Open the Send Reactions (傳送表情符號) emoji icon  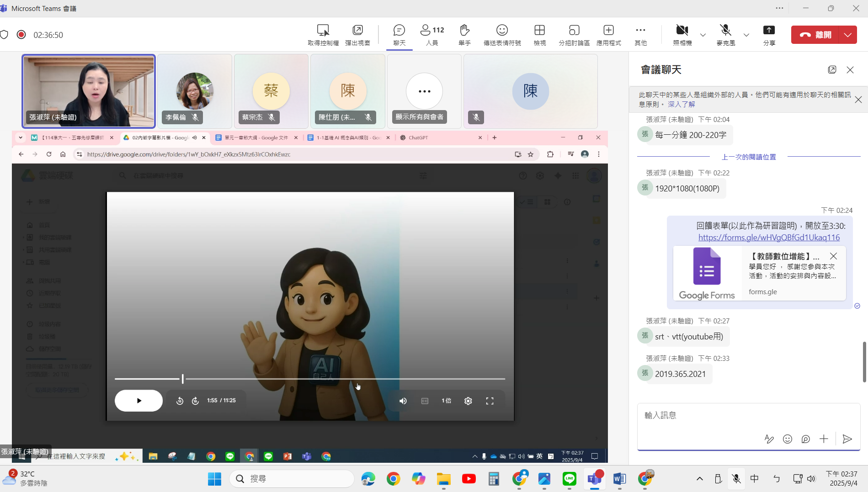click(x=502, y=31)
